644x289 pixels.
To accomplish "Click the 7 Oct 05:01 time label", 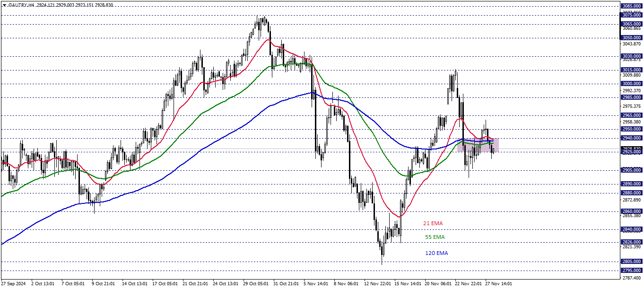I will click(x=73, y=284).
